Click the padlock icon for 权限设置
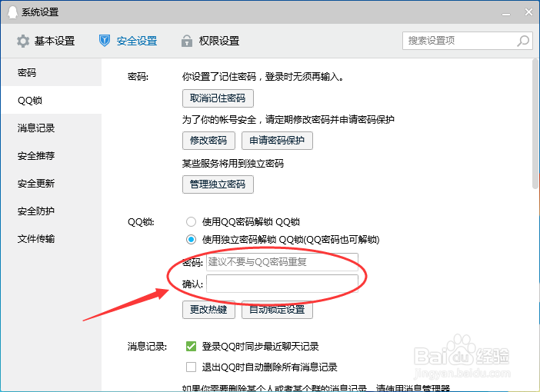The height and width of the screenshot is (392, 540). [187, 41]
